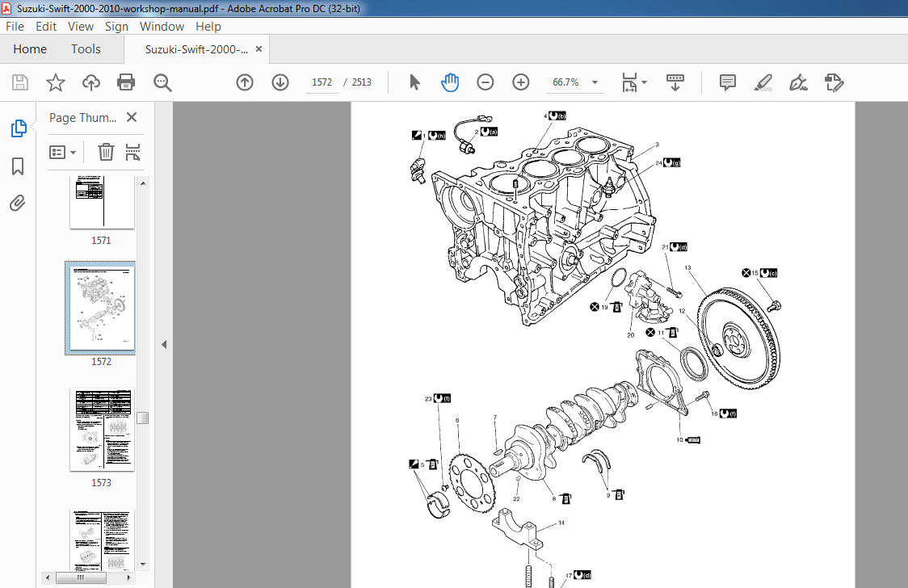The width and height of the screenshot is (908, 588).
Task: Add the file to starred with the star icon
Action: click(56, 82)
